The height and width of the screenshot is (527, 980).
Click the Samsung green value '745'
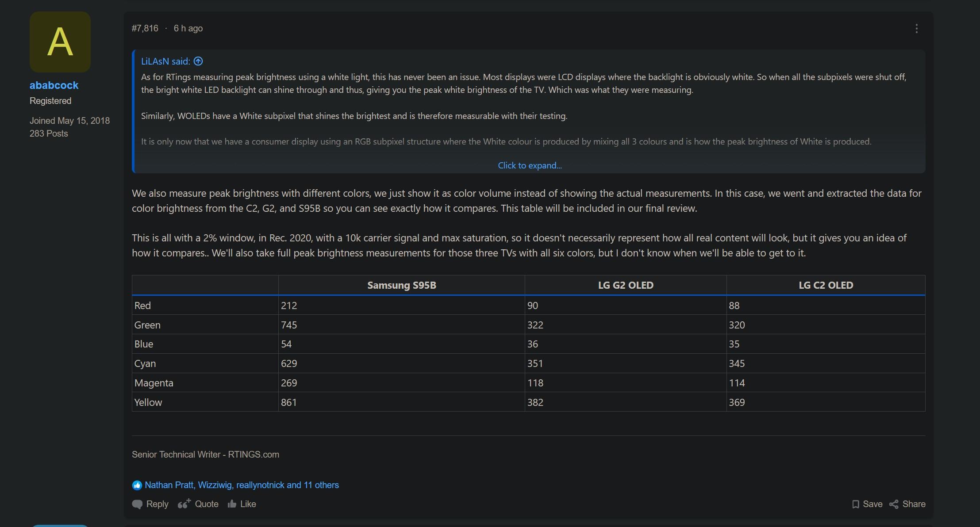[289, 325]
